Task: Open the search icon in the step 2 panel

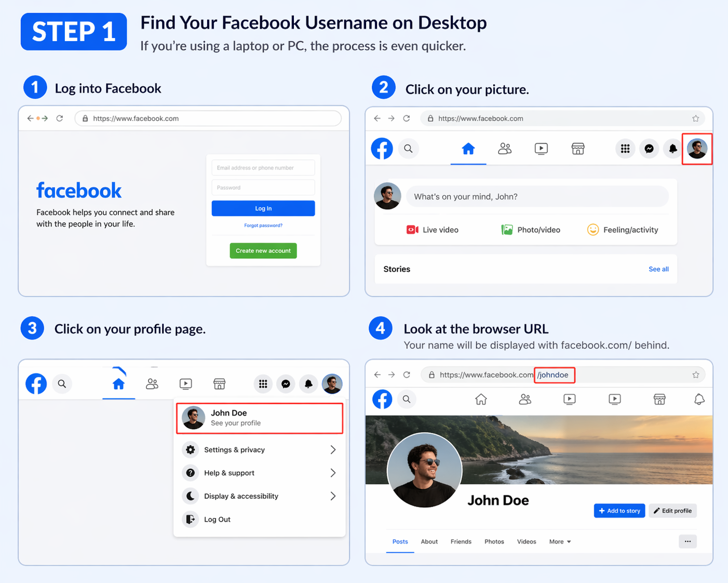Action: (409, 149)
